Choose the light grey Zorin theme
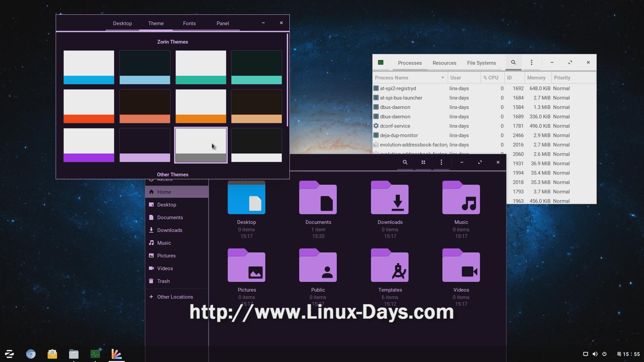 click(201, 145)
